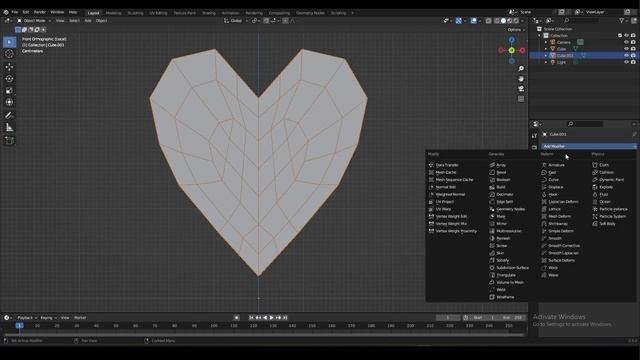Add the Subdivision Surface modifier
This screenshot has height=360, width=640.
(x=512, y=268)
